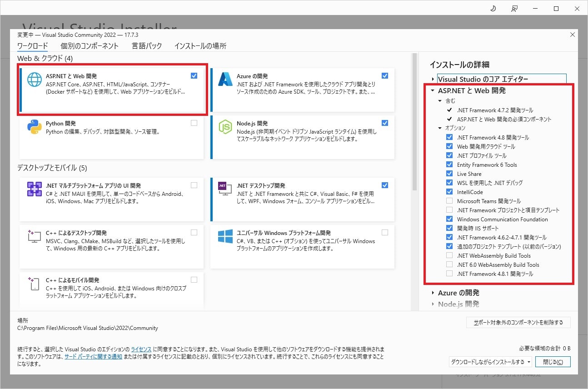This screenshot has height=389, width=588.
Task: Click サポート対象外のコンポーネントを削除する button
Action: (518, 322)
